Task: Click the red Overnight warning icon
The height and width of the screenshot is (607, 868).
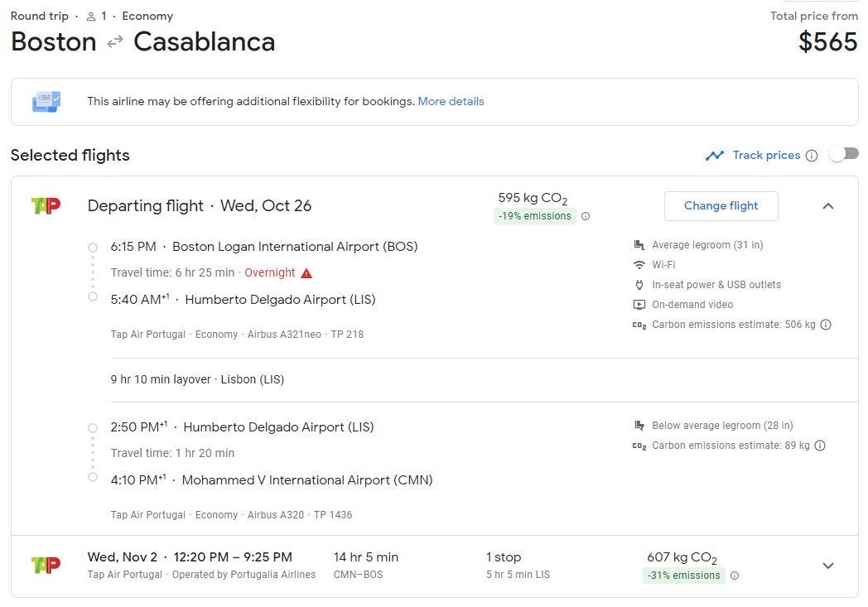Action: click(x=306, y=273)
